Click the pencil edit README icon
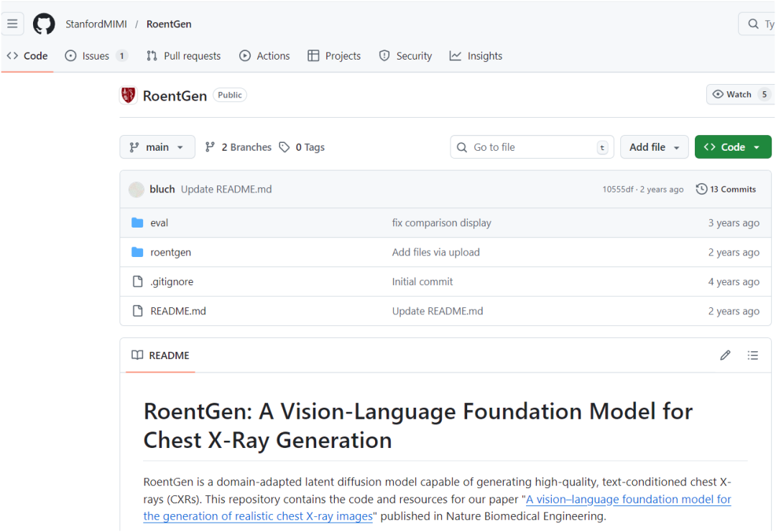Screen dimensions: 776x532 pos(725,355)
